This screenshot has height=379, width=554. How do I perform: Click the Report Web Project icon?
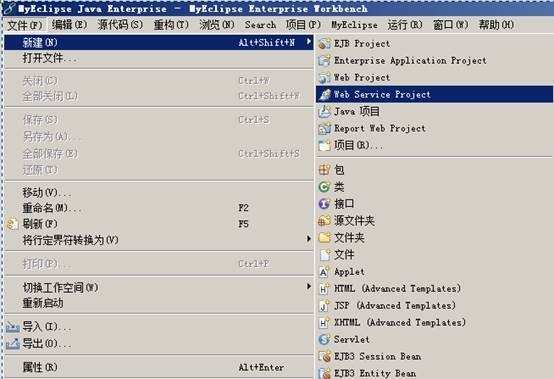click(x=324, y=129)
